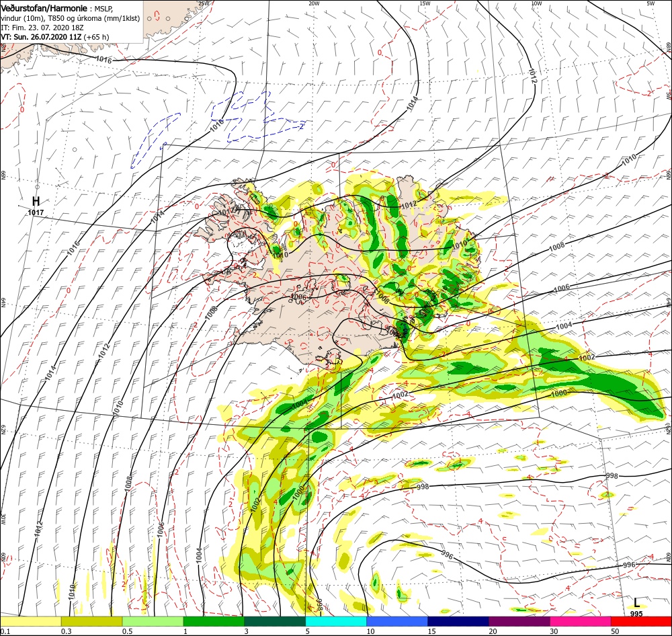This screenshot has height=636, width=672.
Task: Choose the bright blue 10 mm legend swatch
Action: tap(397, 621)
